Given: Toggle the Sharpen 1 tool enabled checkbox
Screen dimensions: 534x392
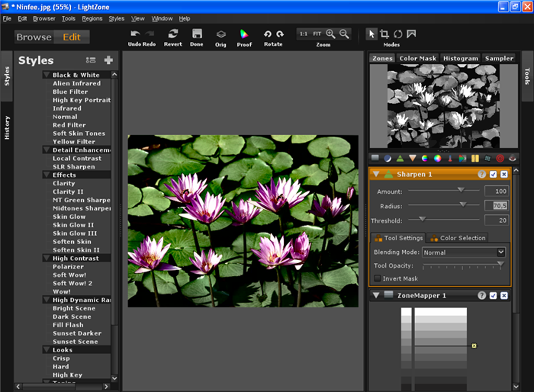Looking at the screenshot, I should [x=493, y=174].
